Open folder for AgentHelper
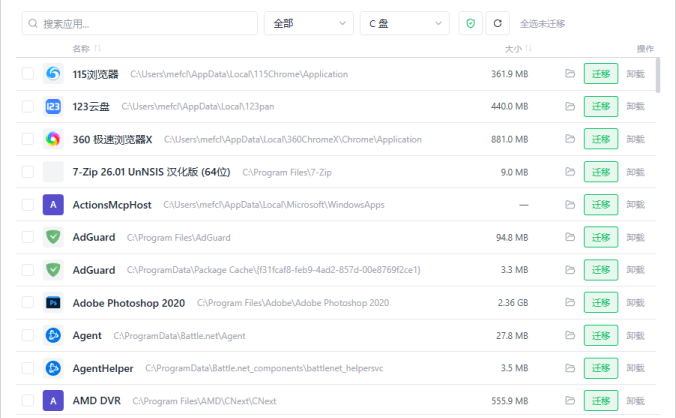The width and height of the screenshot is (676, 418). point(570,368)
